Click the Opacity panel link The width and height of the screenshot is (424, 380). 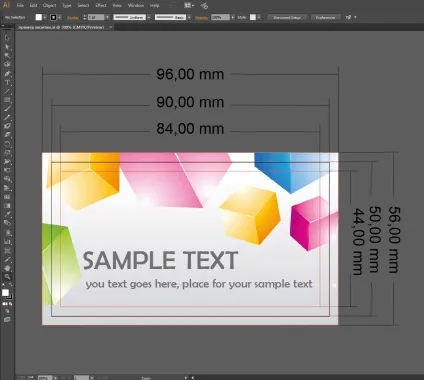pyautogui.click(x=201, y=17)
